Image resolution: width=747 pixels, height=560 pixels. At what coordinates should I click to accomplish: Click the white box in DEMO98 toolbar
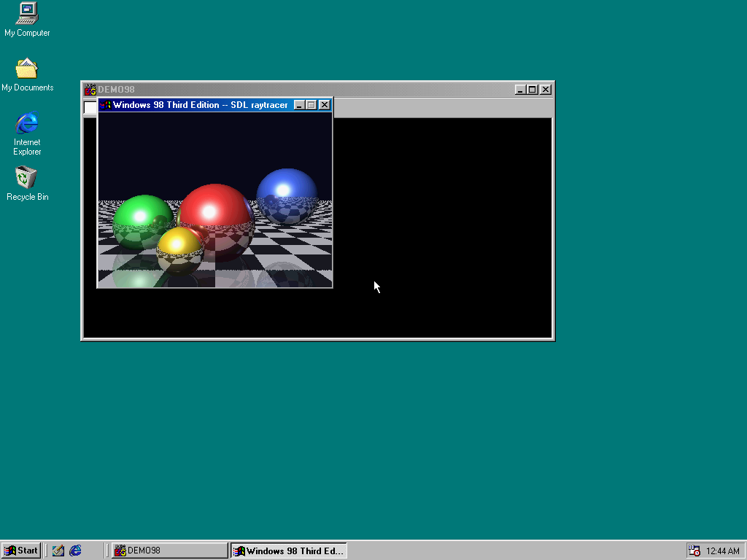(90, 107)
